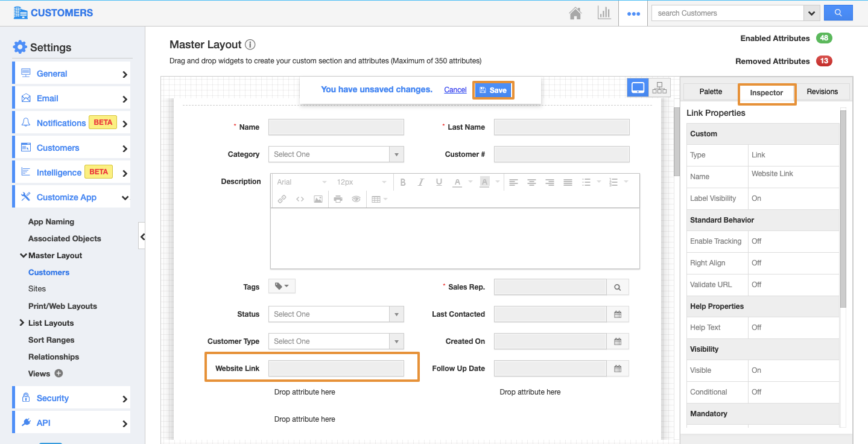Click Sales Rep. search lookup icon
This screenshot has width=868, height=444.
tap(618, 287)
